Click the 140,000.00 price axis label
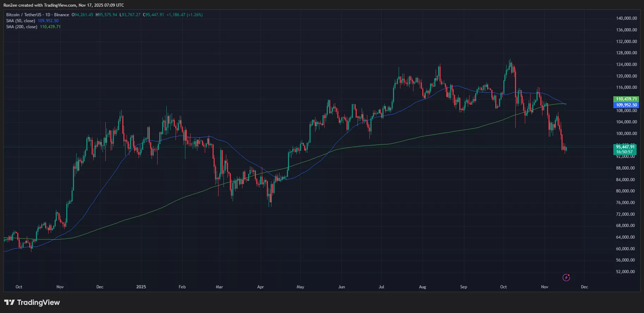The width and height of the screenshot is (644, 313). [x=626, y=18]
